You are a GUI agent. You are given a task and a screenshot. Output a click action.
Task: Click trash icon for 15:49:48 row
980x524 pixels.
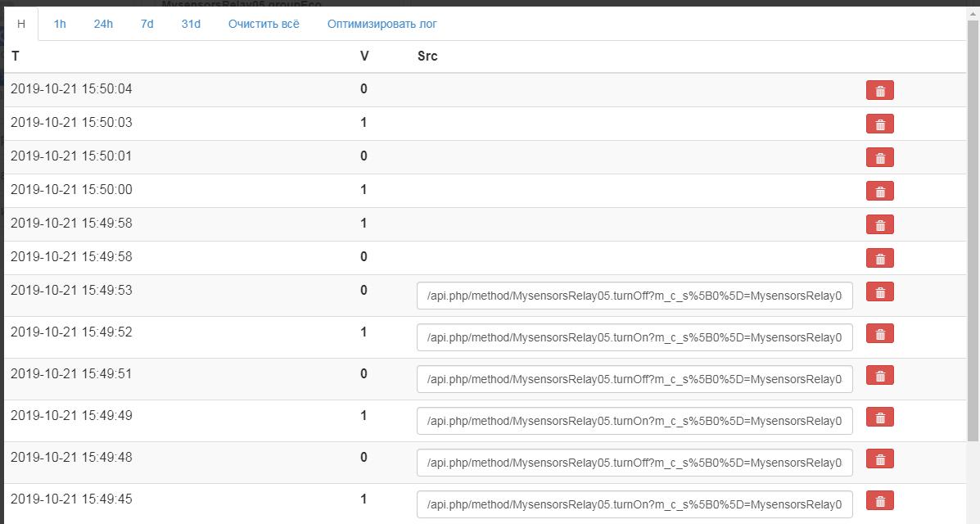(x=879, y=459)
